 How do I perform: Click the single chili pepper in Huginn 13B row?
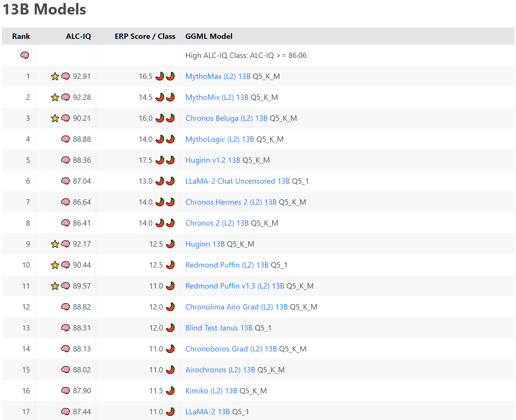(170, 244)
